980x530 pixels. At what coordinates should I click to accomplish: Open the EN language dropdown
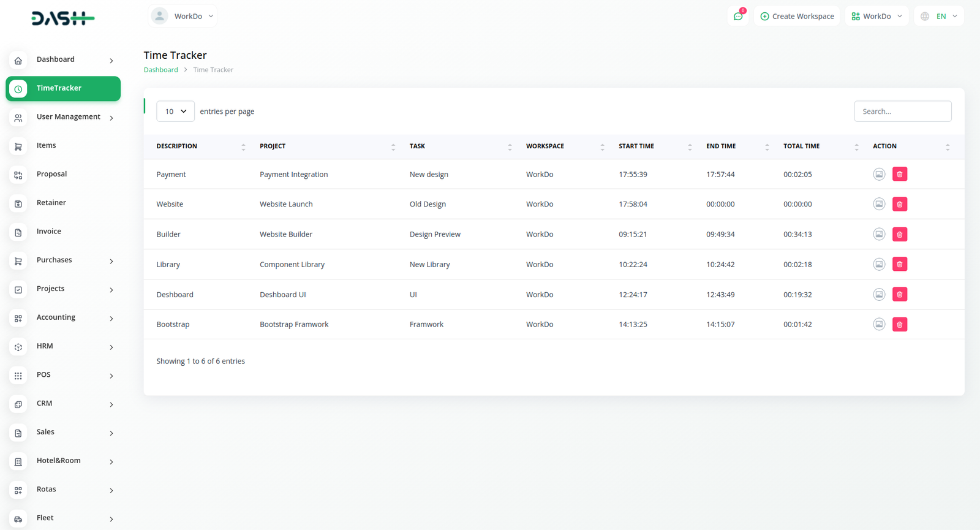point(946,17)
